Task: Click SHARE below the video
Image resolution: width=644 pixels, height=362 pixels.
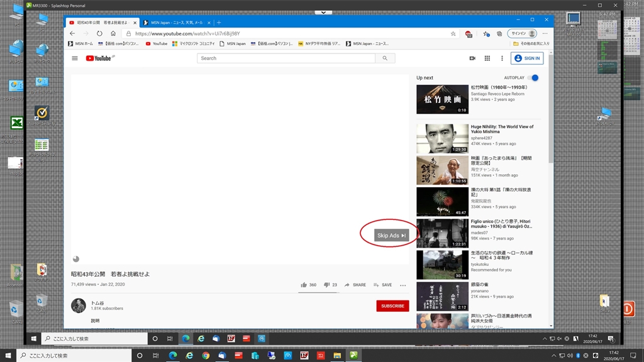Action: point(355,285)
